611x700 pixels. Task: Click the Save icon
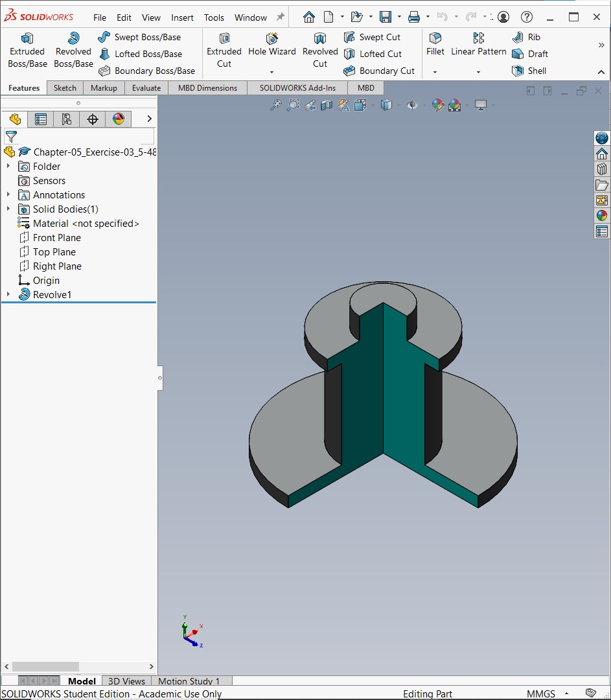coord(385,17)
